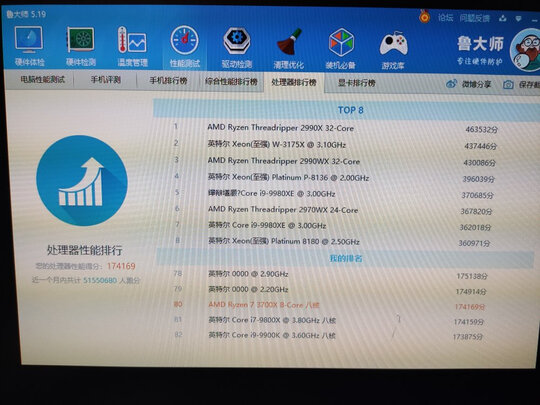This screenshot has width=540, height=405.
Task: Switch to the 手机排行榜 tab
Action: coord(168,81)
